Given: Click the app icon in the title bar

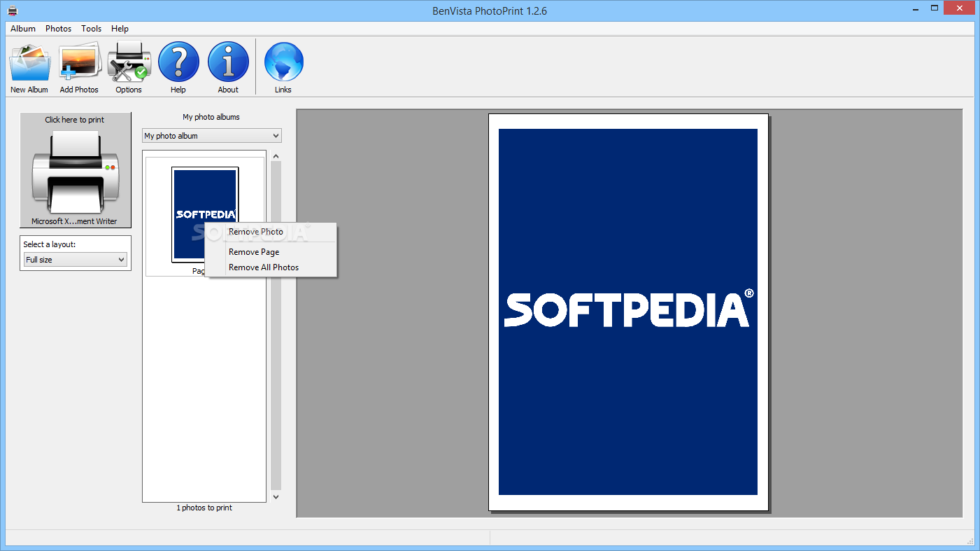Looking at the screenshot, I should [x=13, y=10].
